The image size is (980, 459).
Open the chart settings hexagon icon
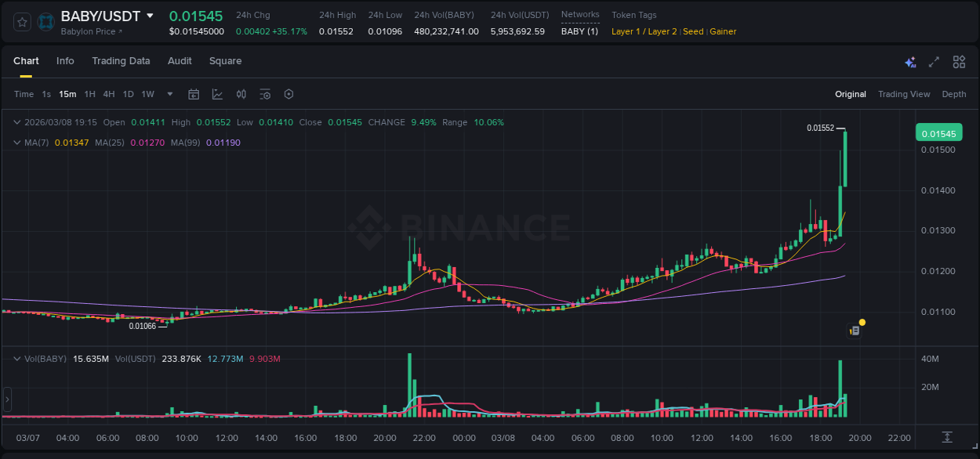pyautogui.click(x=289, y=94)
